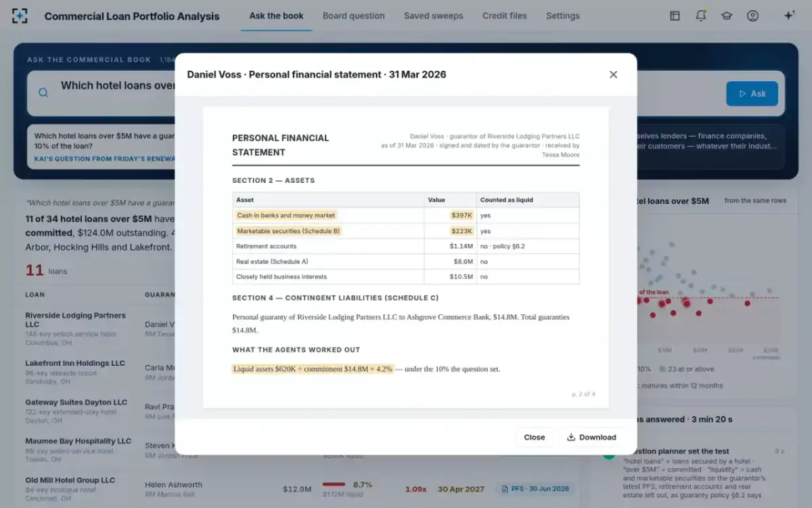This screenshot has height=508, width=812.
Task: Click the LOAN column header
Action: tap(35, 295)
